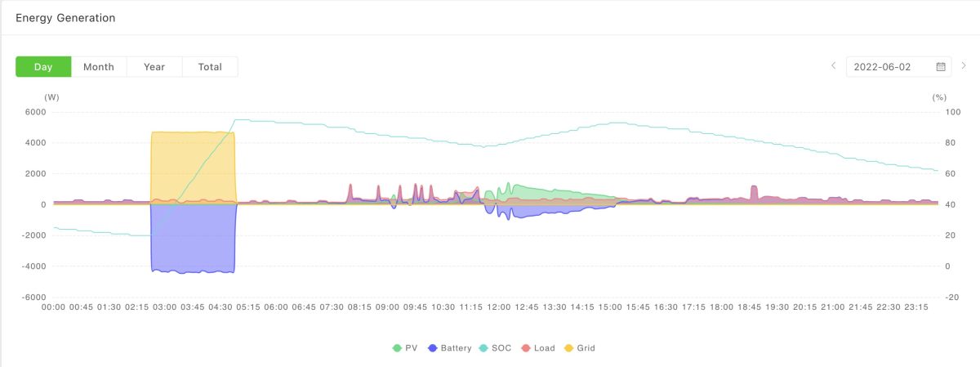The height and width of the screenshot is (367, 980).
Task: Toggle the Grid series legend label
Action: [586, 348]
